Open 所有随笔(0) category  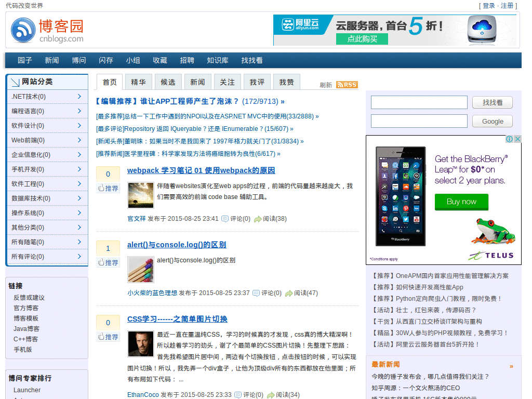(x=47, y=242)
